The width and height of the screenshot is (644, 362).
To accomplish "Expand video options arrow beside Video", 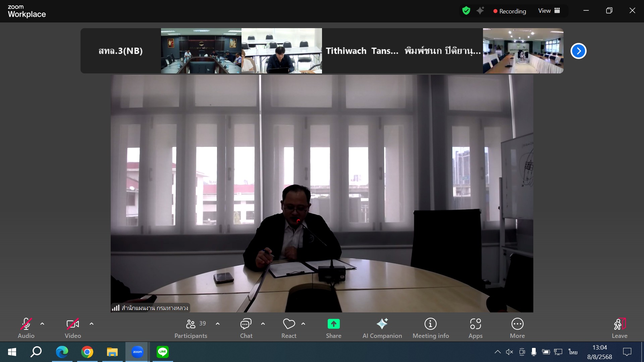I will coord(92,324).
